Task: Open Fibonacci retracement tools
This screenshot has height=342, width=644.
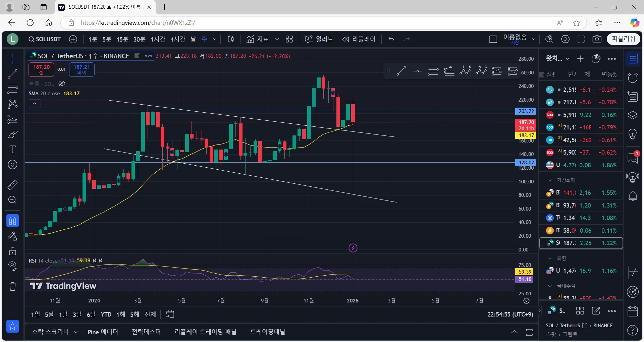Action: [x=12, y=89]
